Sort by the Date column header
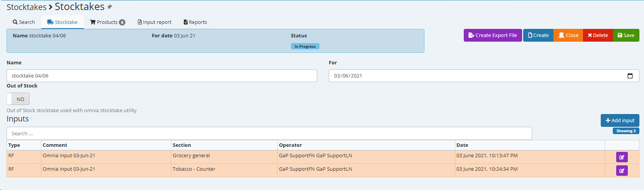This screenshot has width=644, height=190. coord(462,145)
